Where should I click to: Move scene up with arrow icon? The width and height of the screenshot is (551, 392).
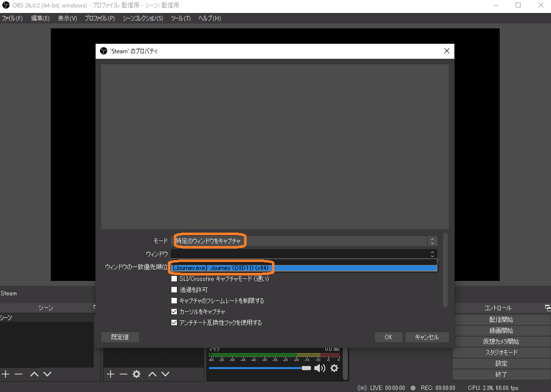coord(34,374)
